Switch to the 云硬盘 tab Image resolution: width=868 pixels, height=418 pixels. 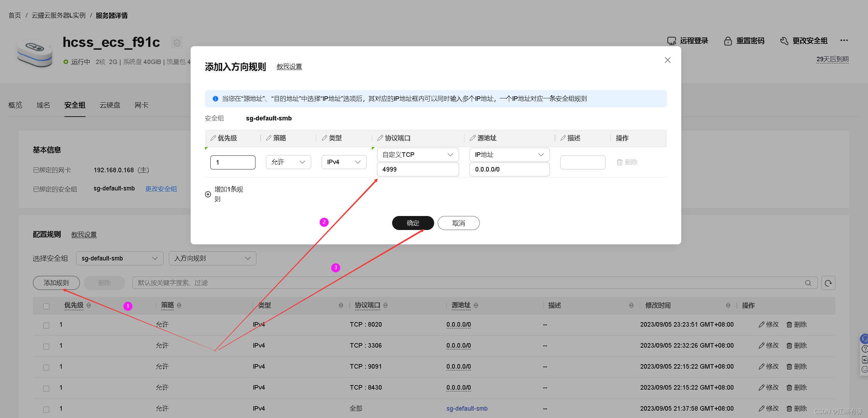coord(110,105)
